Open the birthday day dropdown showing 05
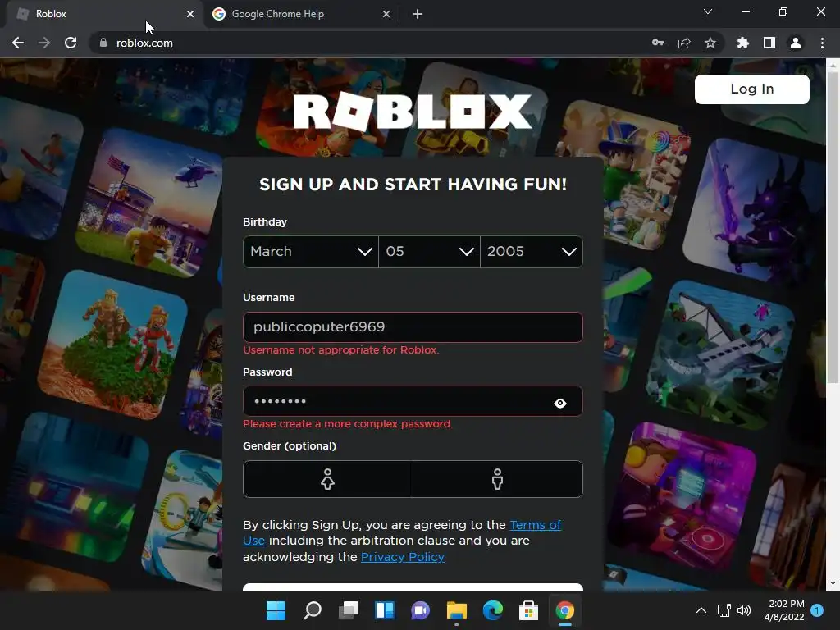This screenshot has width=840, height=630. click(429, 252)
